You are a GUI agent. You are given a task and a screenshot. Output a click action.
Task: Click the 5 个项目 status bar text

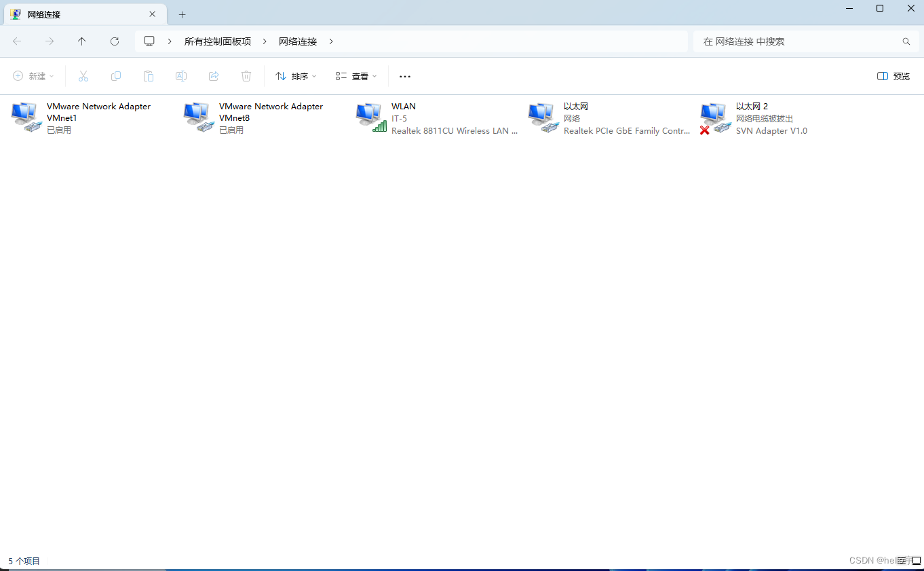pyautogui.click(x=24, y=561)
